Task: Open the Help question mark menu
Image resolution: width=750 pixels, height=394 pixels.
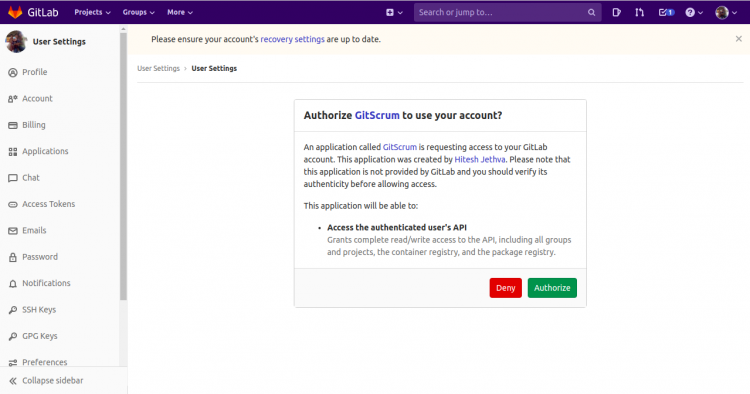Action: coord(694,12)
